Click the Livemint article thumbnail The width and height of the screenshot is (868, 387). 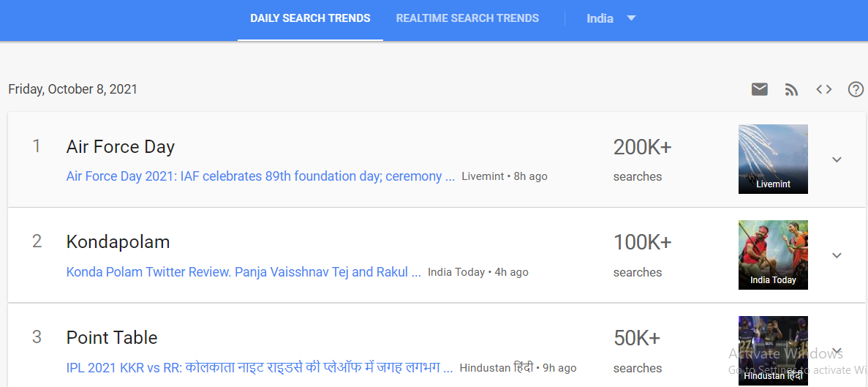click(x=773, y=159)
